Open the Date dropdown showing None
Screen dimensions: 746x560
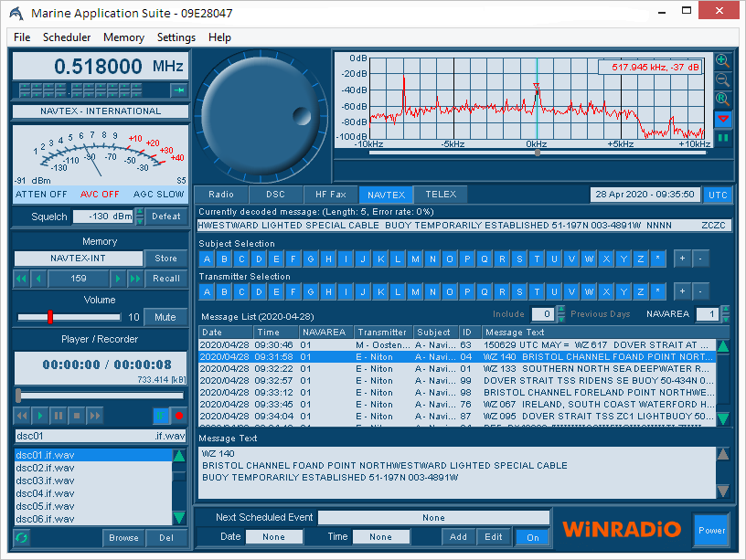273,537
